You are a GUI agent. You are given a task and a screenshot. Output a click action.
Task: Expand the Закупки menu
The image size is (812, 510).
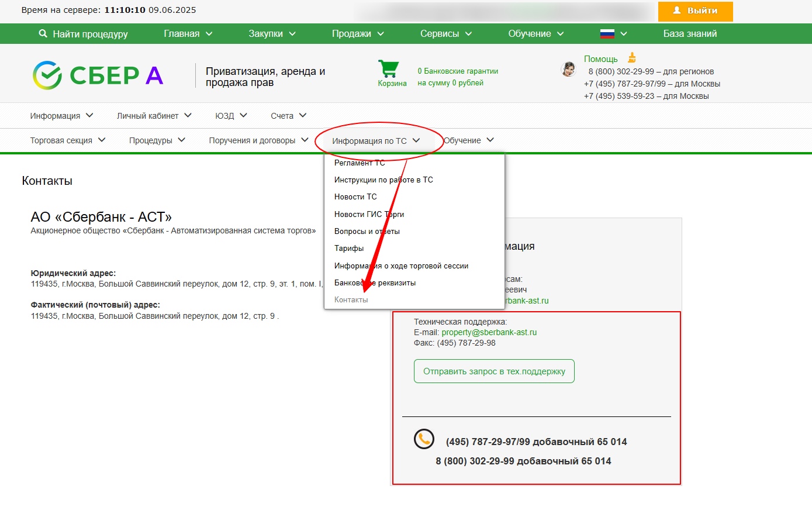pos(272,34)
